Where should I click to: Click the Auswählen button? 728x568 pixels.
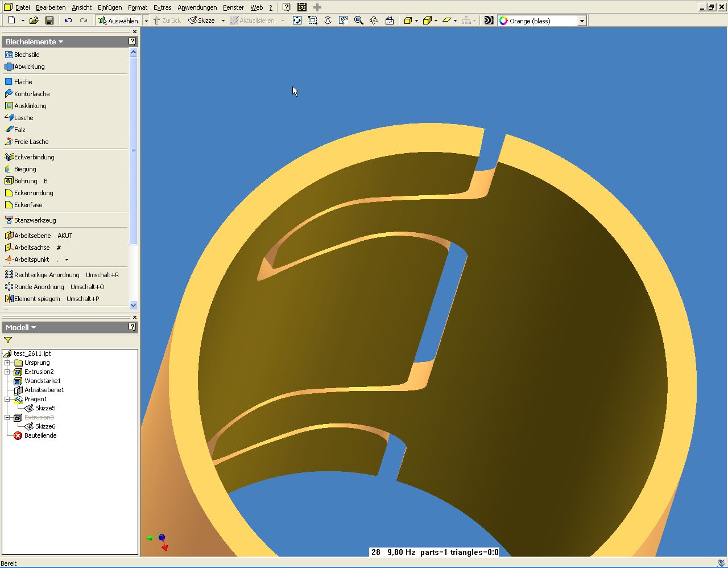coord(118,20)
